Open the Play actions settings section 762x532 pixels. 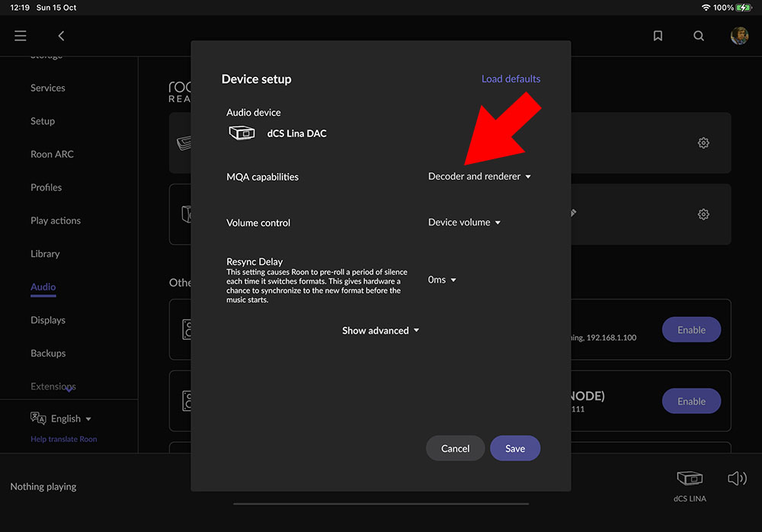(x=56, y=220)
